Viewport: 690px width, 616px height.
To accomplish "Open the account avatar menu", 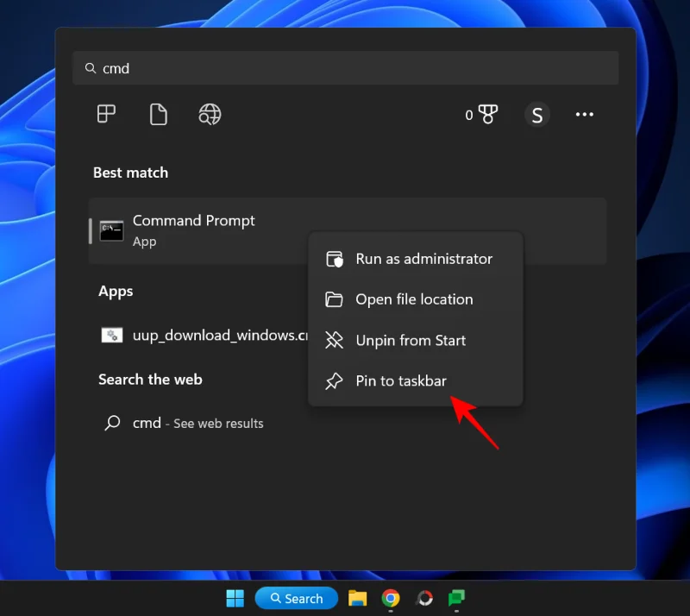I will click(x=537, y=114).
